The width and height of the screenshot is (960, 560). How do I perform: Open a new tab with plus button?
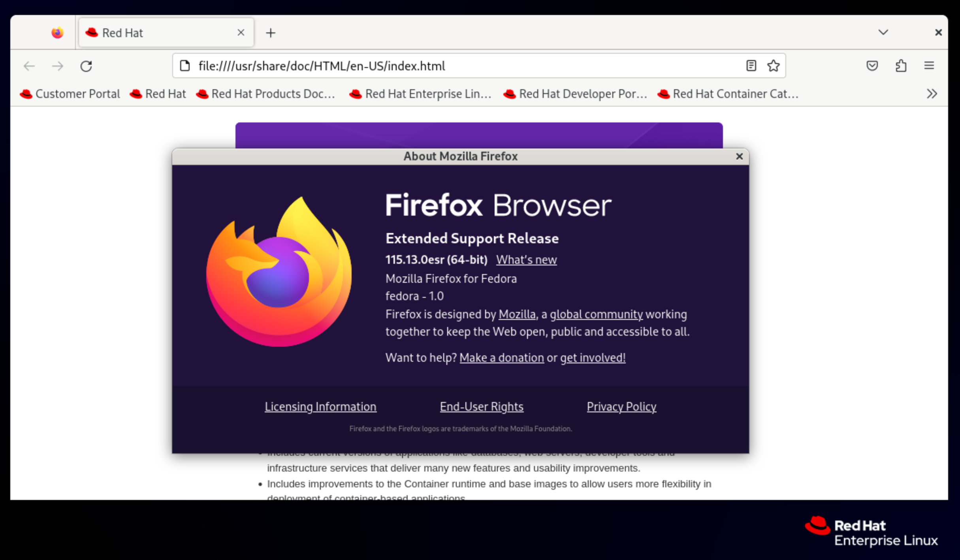pos(271,33)
